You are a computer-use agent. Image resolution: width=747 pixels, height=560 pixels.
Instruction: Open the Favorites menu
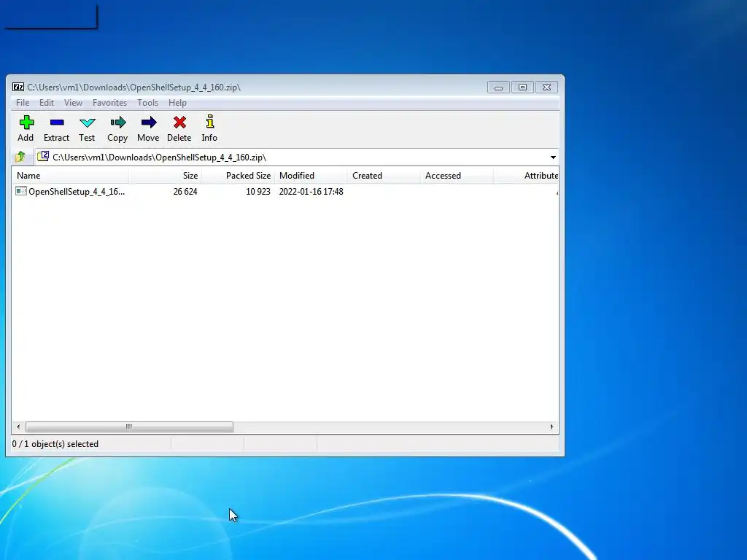click(x=109, y=103)
